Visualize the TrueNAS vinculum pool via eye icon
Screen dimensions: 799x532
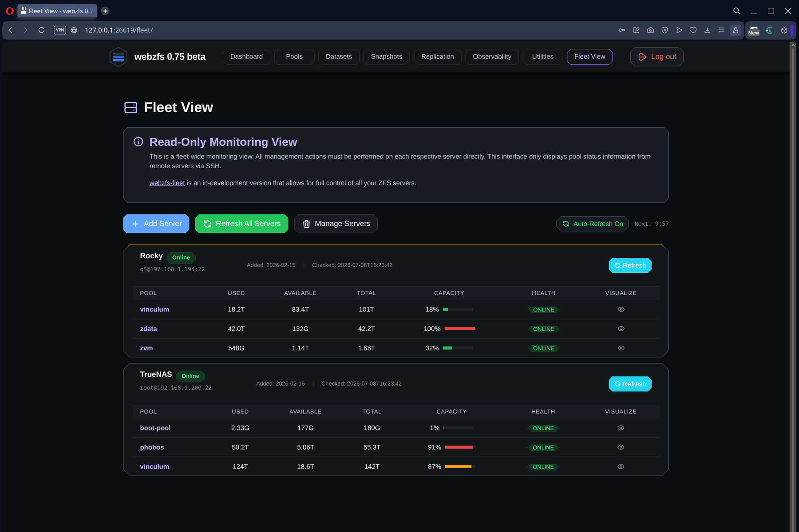click(621, 466)
